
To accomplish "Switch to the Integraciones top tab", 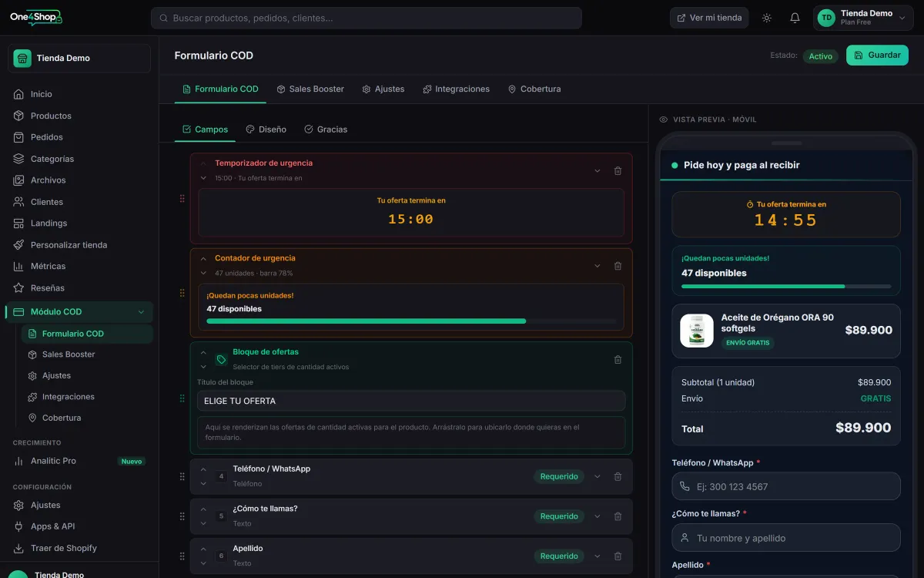I will tap(456, 89).
